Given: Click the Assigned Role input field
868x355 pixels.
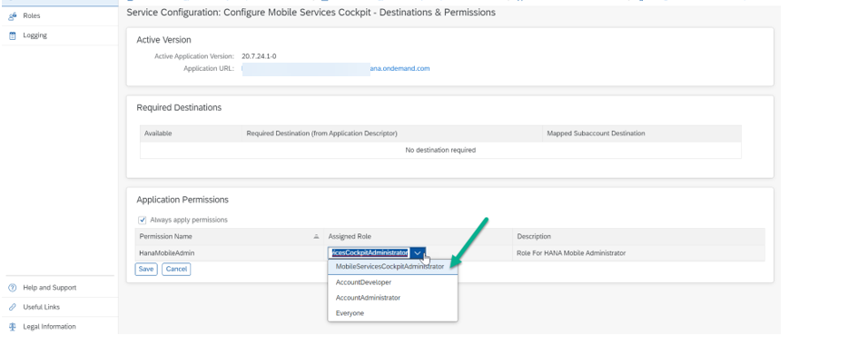Looking at the screenshot, I should tap(370, 253).
